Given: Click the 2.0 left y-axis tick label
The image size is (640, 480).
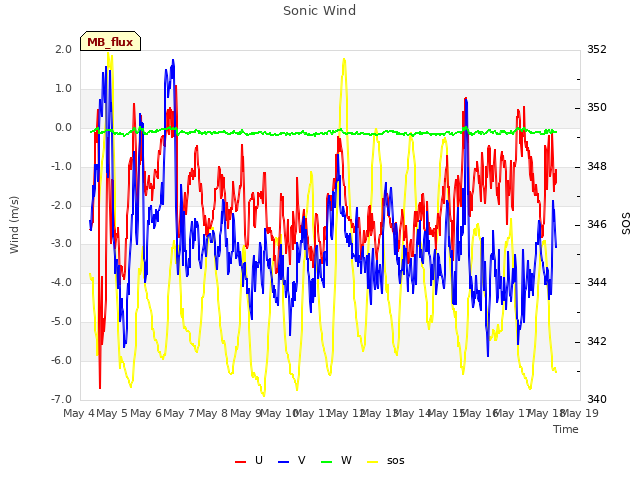Looking at the screenshot, I should point(63,49).
